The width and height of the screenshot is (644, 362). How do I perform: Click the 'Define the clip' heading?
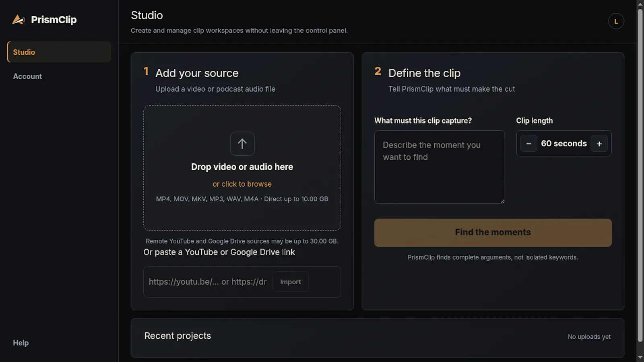pyautogui.click(x=424, y=73)
